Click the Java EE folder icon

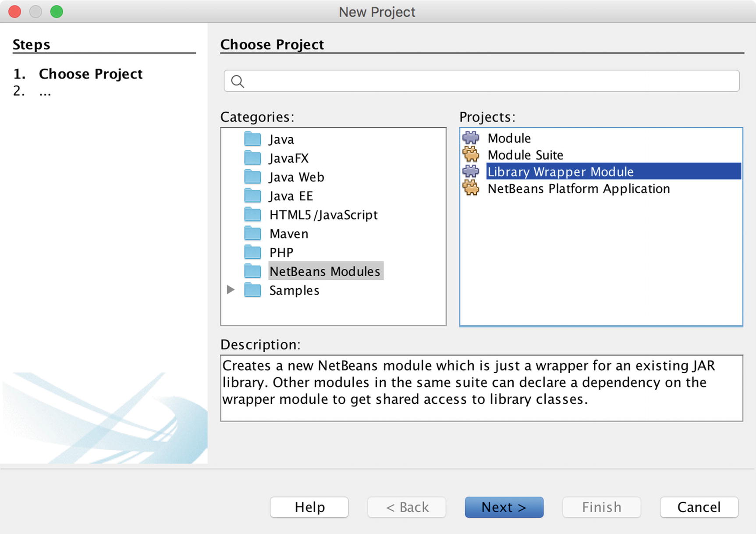(x=252, y=196)
